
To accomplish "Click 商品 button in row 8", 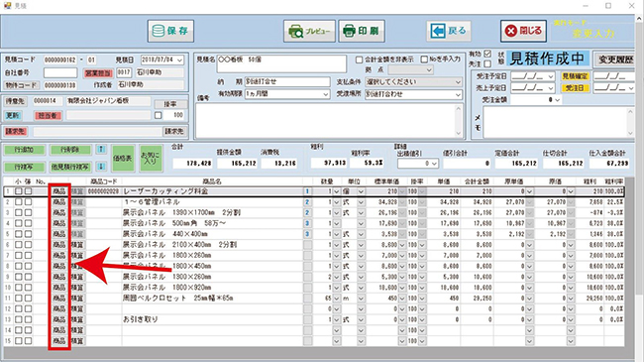I will tap(59, 266).
